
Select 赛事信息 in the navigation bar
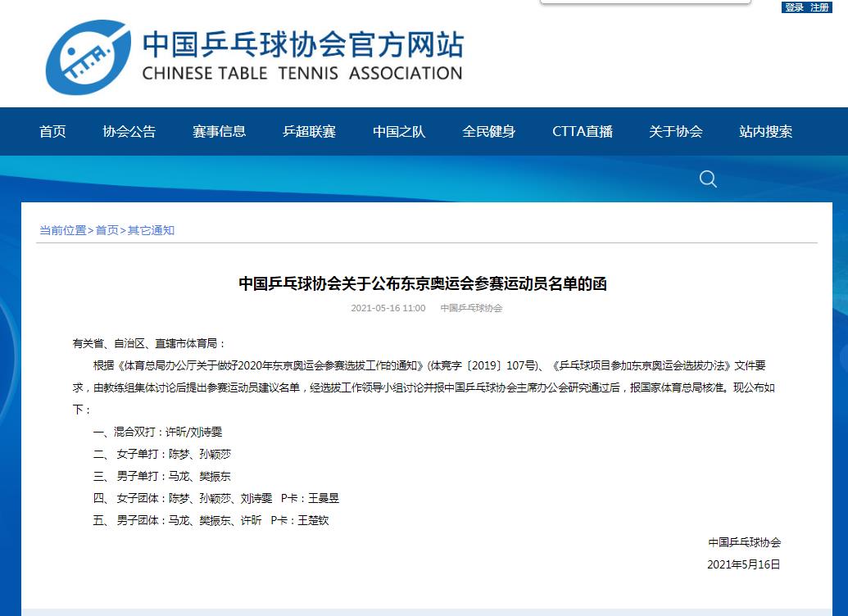pyautogui.click(x=219, y=131)
